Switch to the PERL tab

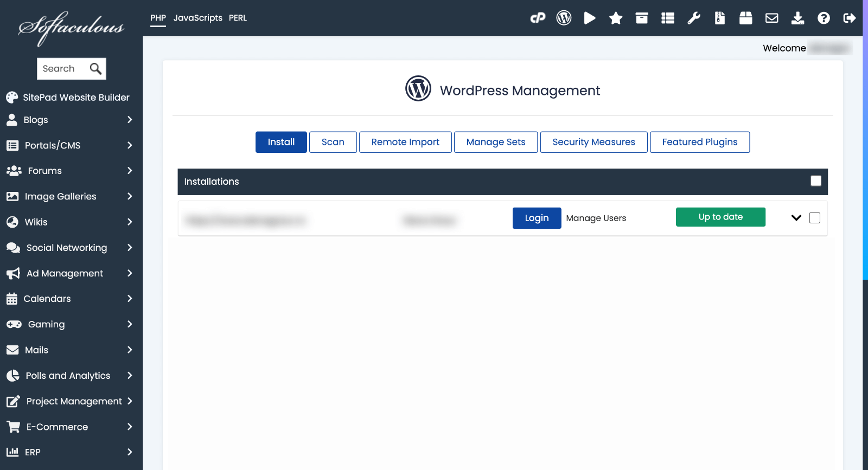[x=238, y=18]
